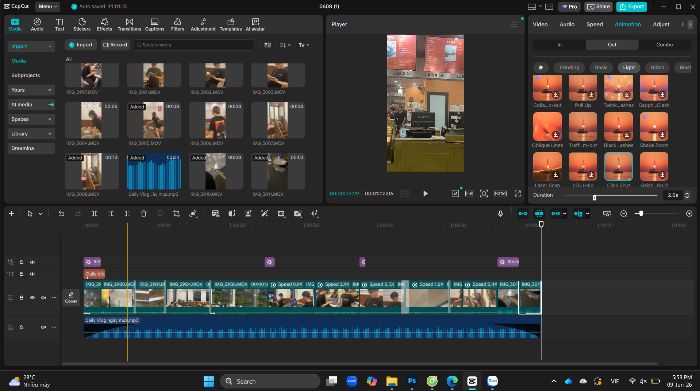Open the Effects panel icon
Viewport: 700px width, 391px height.
point(104,25)
